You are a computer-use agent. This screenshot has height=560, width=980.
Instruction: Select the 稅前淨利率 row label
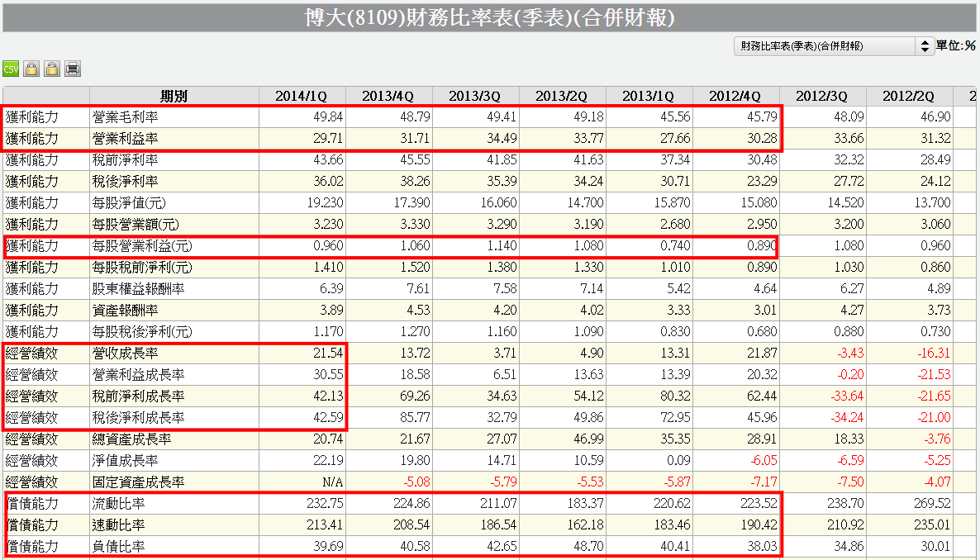(125, 160)
